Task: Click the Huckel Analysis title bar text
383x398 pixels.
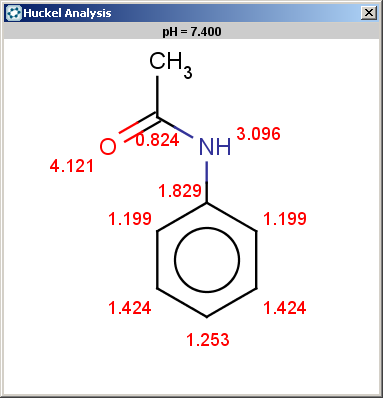Action: 67,13
